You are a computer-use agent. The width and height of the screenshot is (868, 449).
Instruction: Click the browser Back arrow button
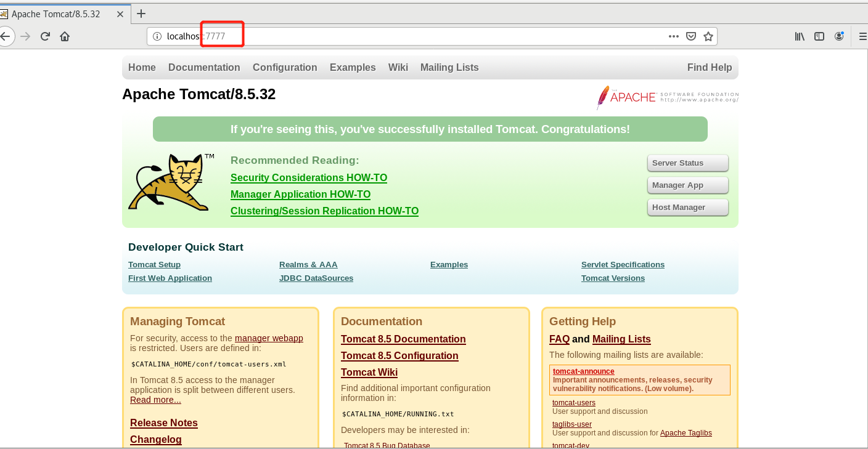(5, 36)
